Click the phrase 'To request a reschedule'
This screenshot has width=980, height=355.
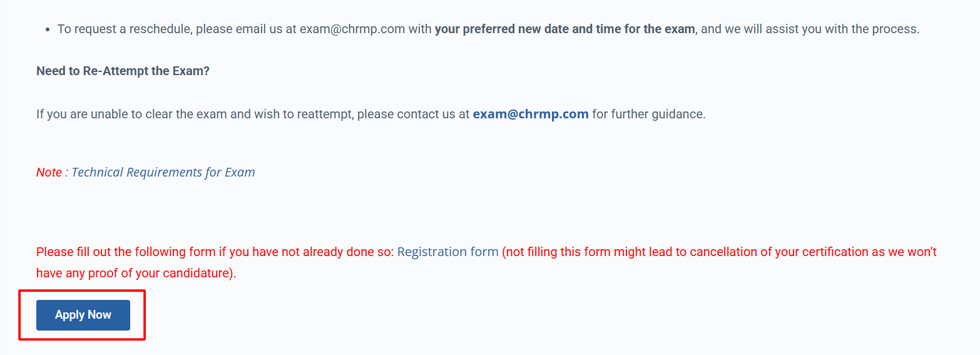[123, 29]
